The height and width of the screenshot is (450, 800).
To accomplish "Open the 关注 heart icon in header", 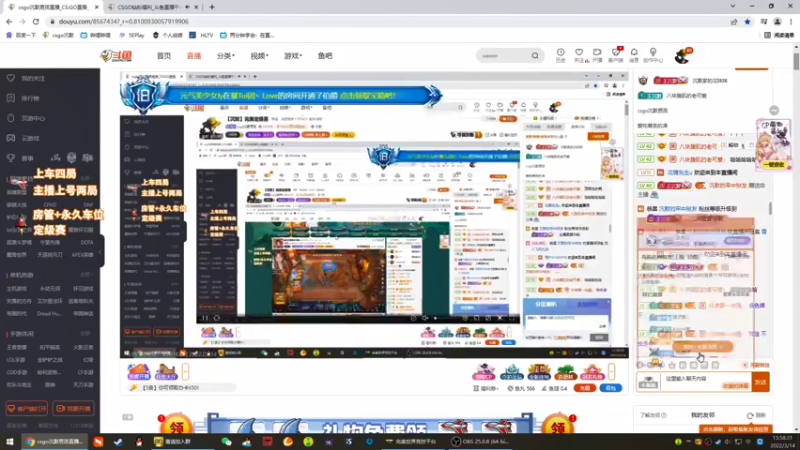I will [x=579, y=55].
